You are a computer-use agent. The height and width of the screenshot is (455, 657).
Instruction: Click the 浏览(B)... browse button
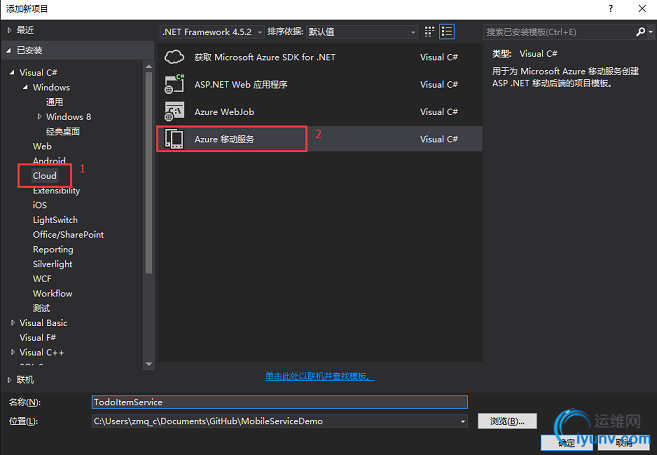(x=507, y=421)
